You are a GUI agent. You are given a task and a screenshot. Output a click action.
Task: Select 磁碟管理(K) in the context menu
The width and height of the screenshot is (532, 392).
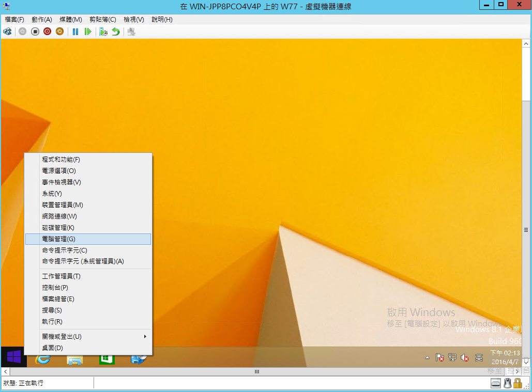[88, 228]
